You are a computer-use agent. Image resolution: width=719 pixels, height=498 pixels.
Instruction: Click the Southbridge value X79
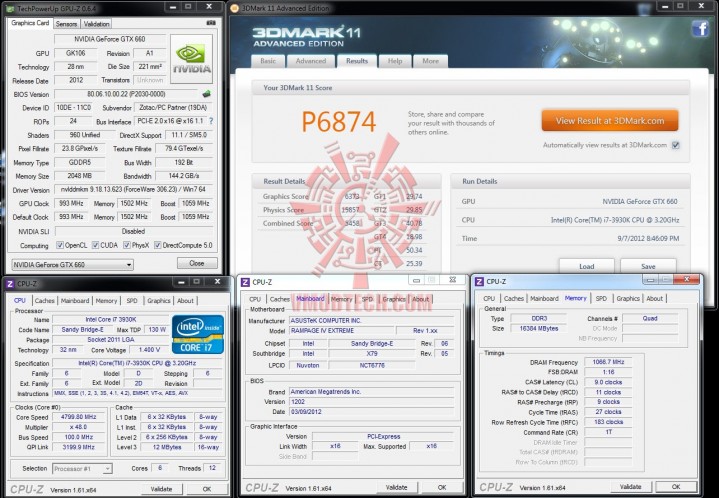[x=372, y=354]
